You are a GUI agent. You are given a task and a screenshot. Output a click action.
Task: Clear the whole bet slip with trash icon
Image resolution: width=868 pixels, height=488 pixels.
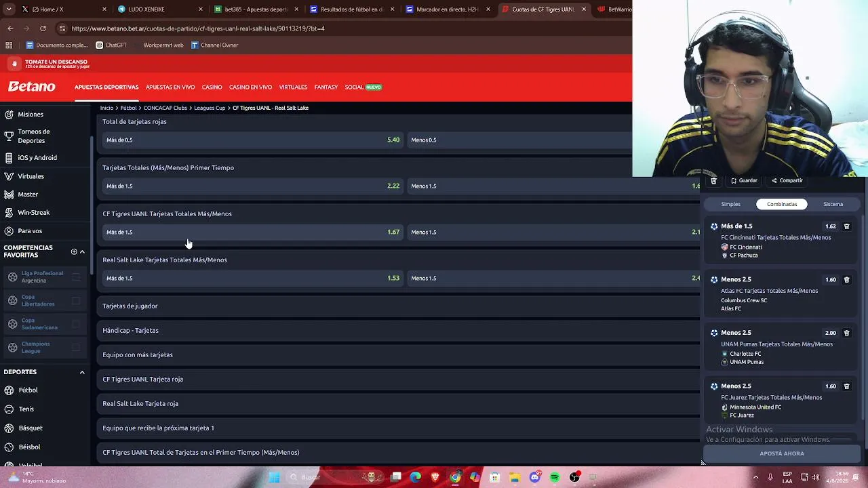713,181
